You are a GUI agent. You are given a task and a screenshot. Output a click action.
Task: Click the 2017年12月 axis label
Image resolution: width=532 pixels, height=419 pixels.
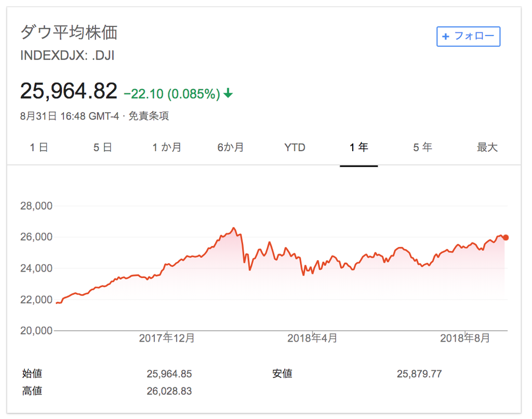point(167,338)
